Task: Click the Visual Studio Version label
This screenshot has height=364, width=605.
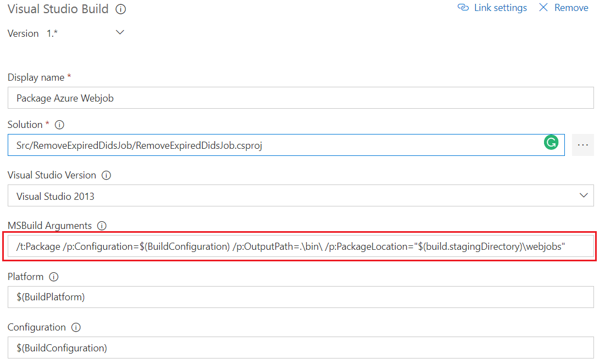Action: click(x=52, y=175)
